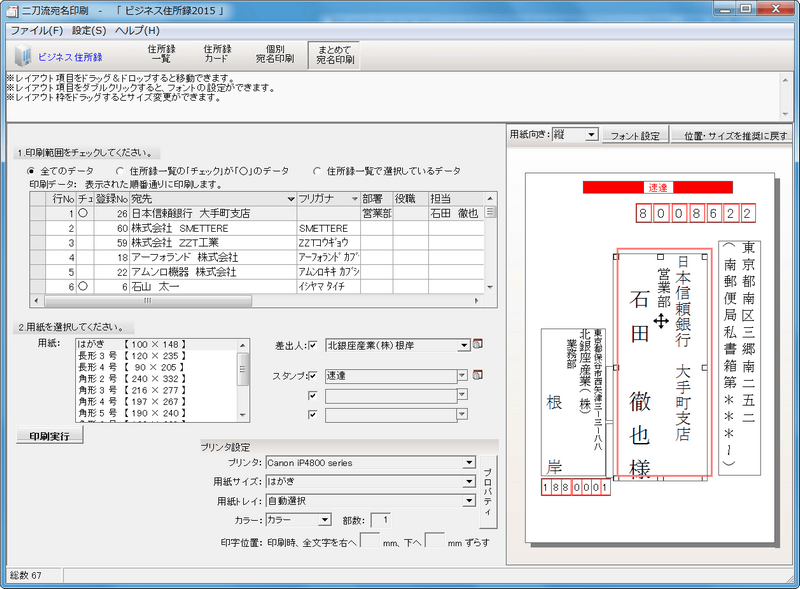Click the ビジネス住所録 book icon
Screen dimensions: 800x589
(x=24, y=57)
